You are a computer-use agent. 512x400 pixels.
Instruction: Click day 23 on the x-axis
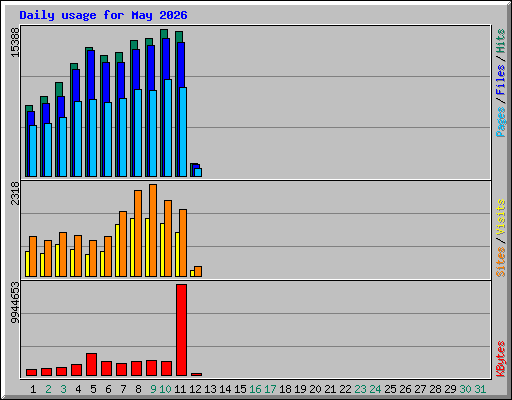coord(360,389)
